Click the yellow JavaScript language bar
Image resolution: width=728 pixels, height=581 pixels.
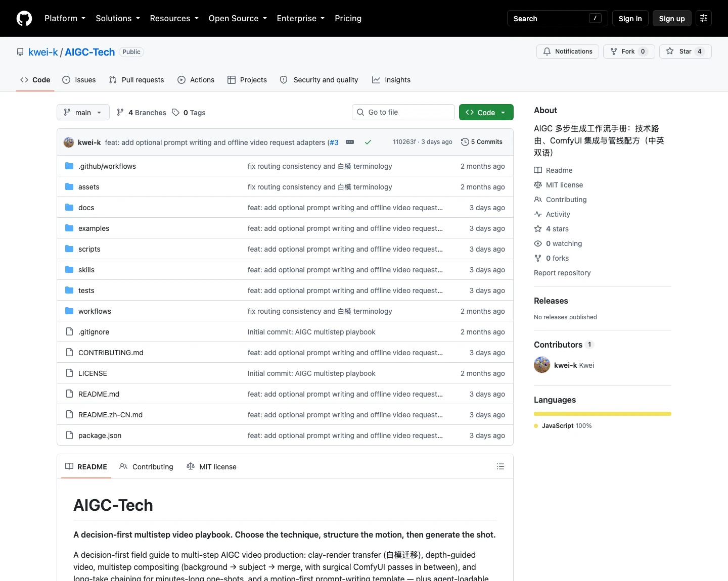603,414
